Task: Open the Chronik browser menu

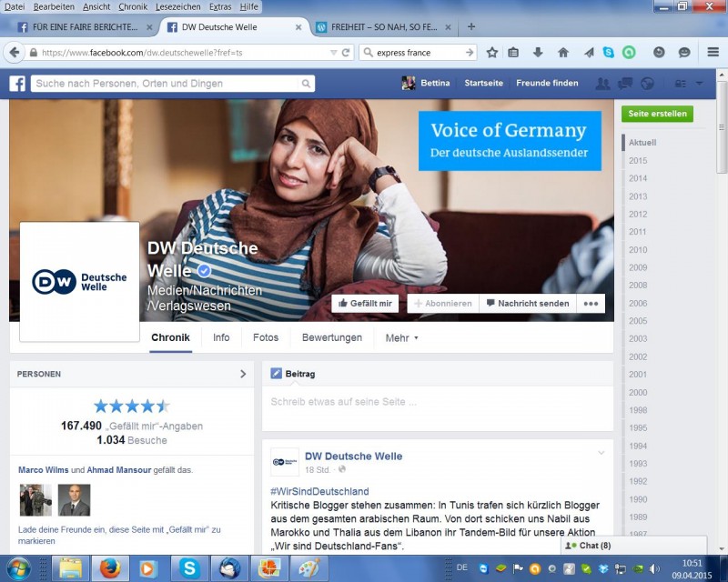Action: [x=133, y=6]
